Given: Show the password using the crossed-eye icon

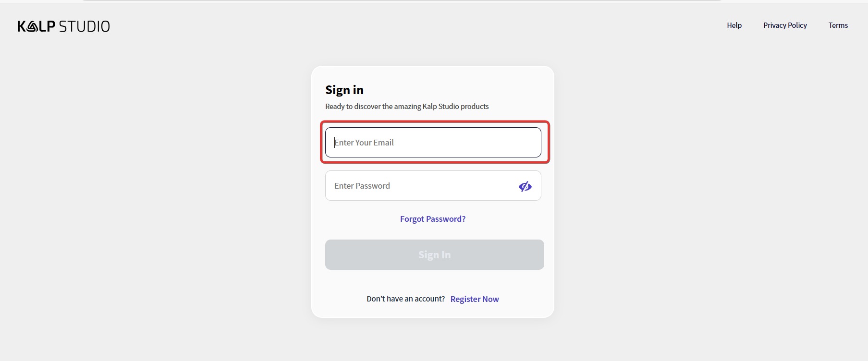Looking at the screenshot, I should point(525,186).
